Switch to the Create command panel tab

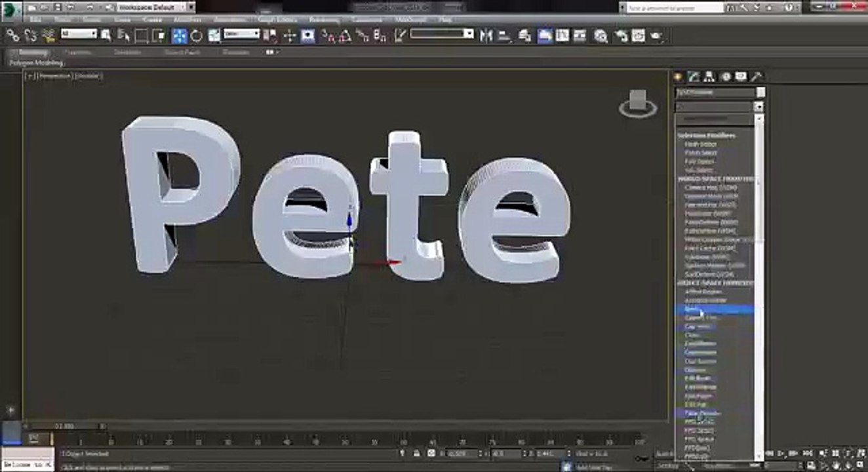click(x=679, y=77)
